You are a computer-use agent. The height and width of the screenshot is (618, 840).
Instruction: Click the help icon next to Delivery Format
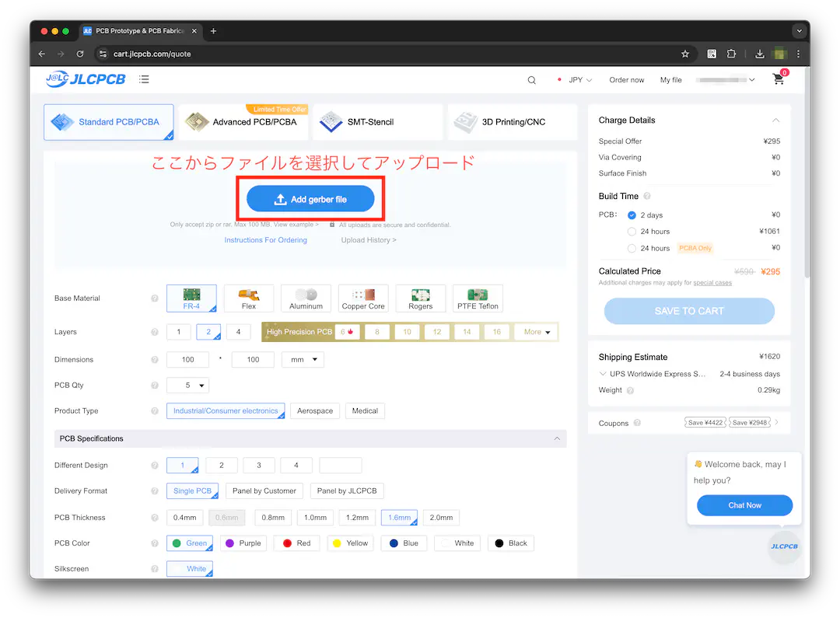coord(155,491)
